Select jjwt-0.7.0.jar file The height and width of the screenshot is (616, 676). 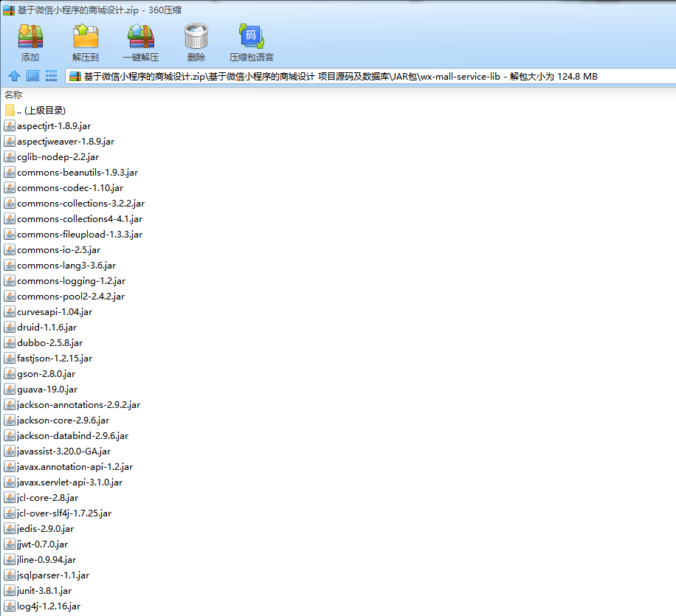(x=37, y=544)
